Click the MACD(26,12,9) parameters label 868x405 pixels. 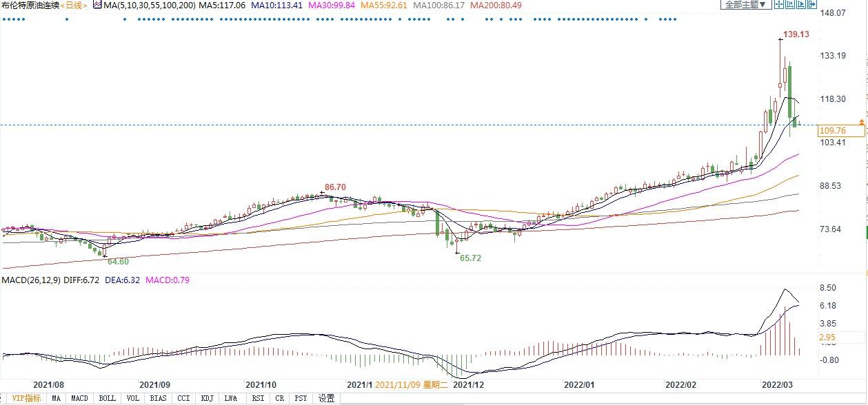point(32,280)
